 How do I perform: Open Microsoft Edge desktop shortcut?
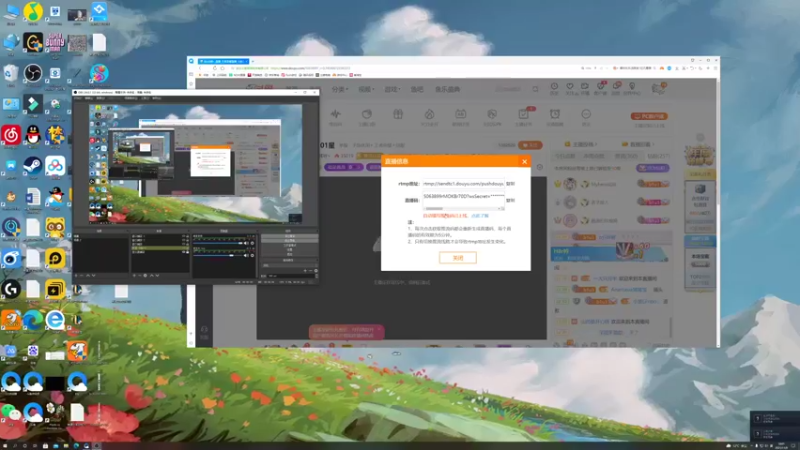click(x=33, y=320)
